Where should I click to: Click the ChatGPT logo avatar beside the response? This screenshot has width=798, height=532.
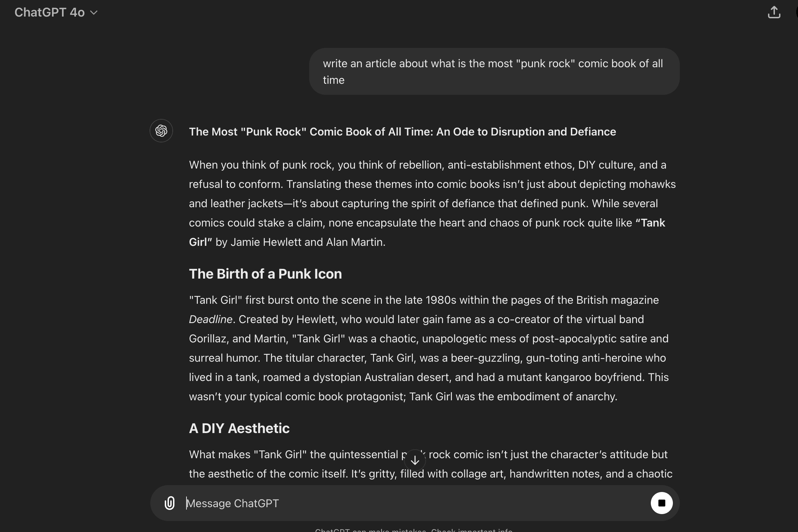pos(161,131)
